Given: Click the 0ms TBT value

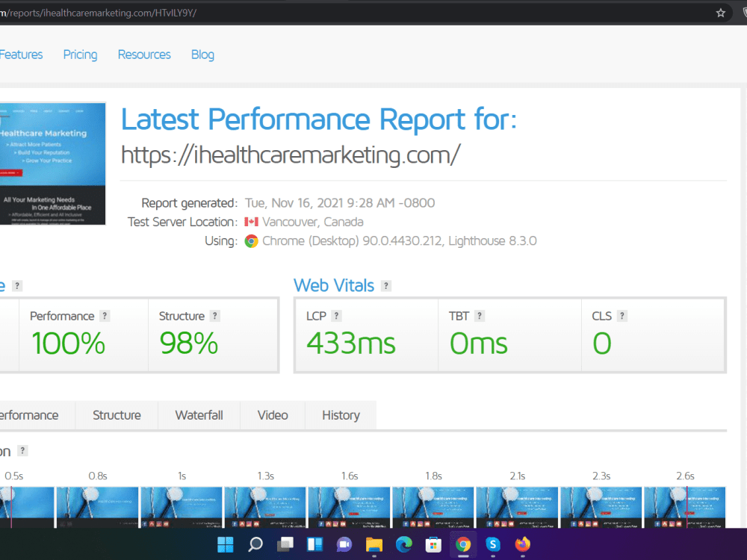Looking at the screenshot, I should point(479,343).
